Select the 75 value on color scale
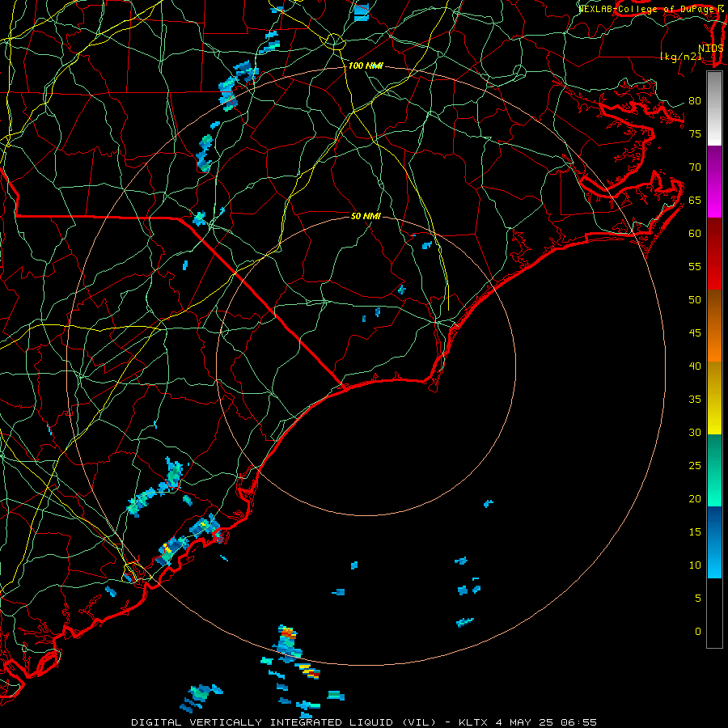Image resolution: width=728 pixels, height=728 pixels. point(695,133)
